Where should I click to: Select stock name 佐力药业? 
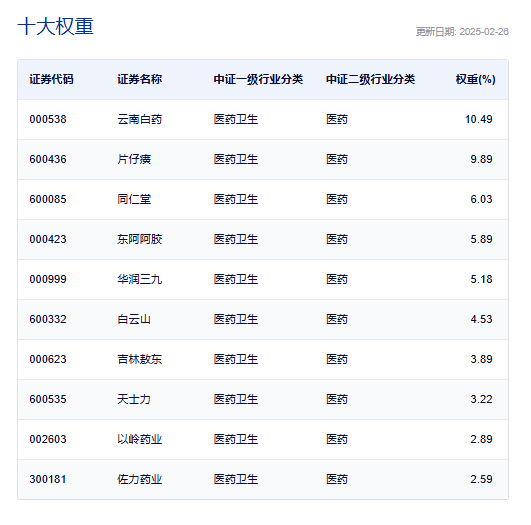pos(140,479)
